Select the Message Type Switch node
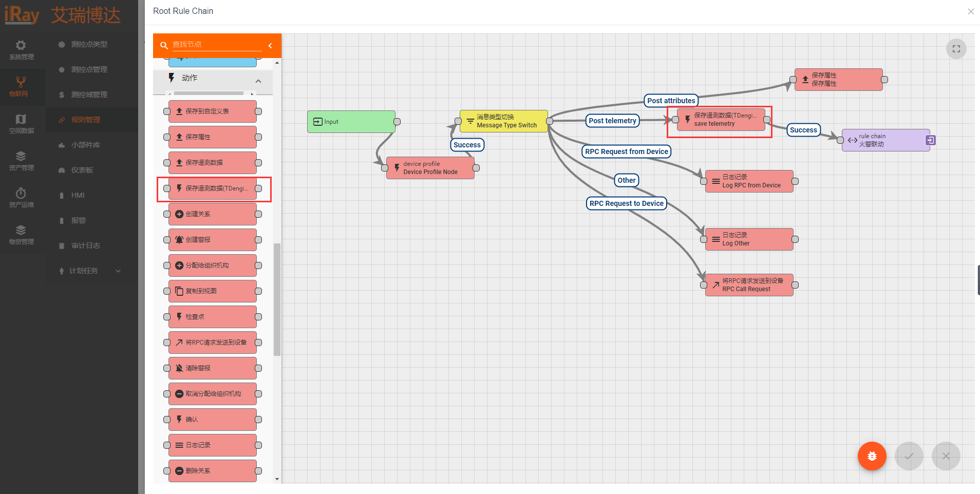Image resolution: width=980 pixels, height=494 pixels. tap(504, 121)
